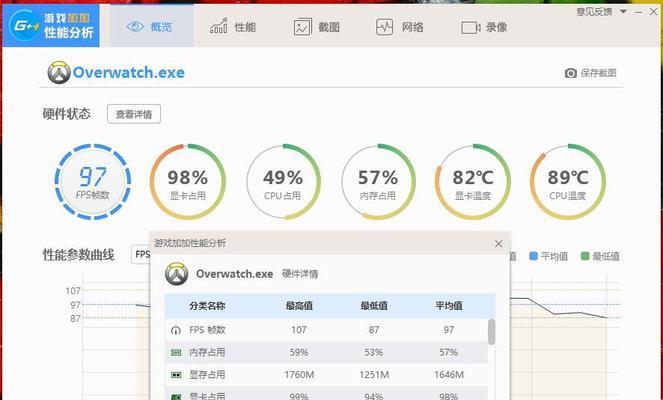Click the 硬件详情 label in dialog
Screen dimensions: 663x400
[x=300, y=274]
